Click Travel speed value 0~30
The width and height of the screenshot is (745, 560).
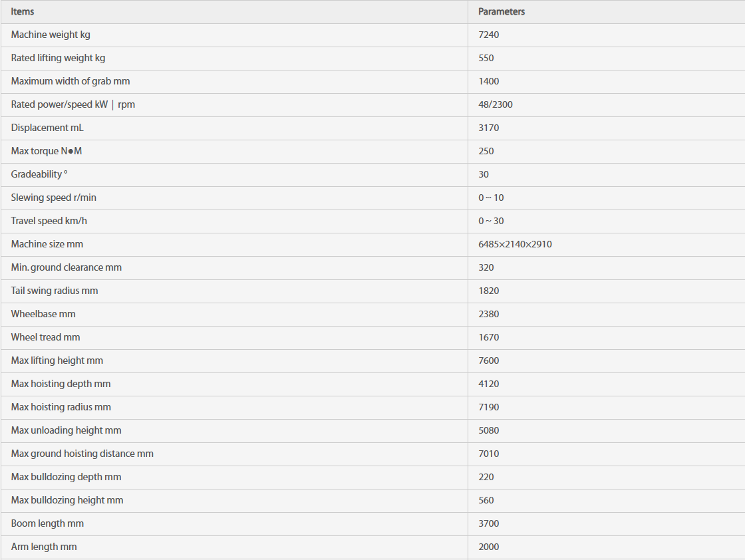pyautogui.click(x=491, y=221)
